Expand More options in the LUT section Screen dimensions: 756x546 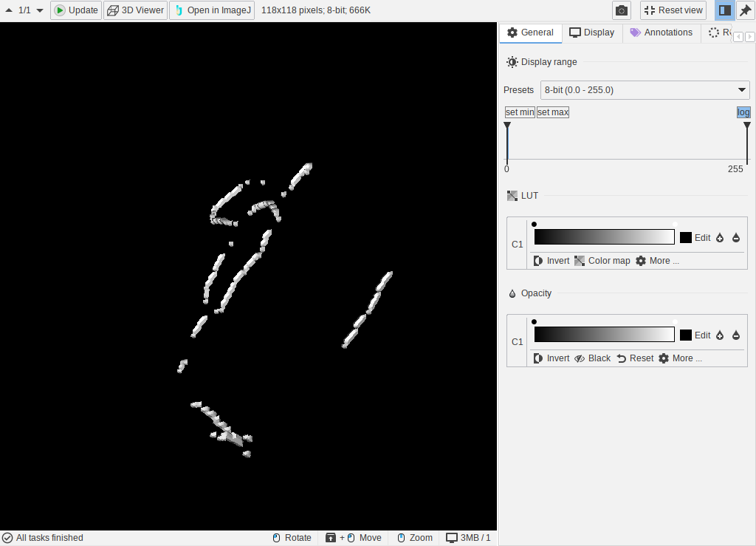pyautogui.click(x=657, y=261)
